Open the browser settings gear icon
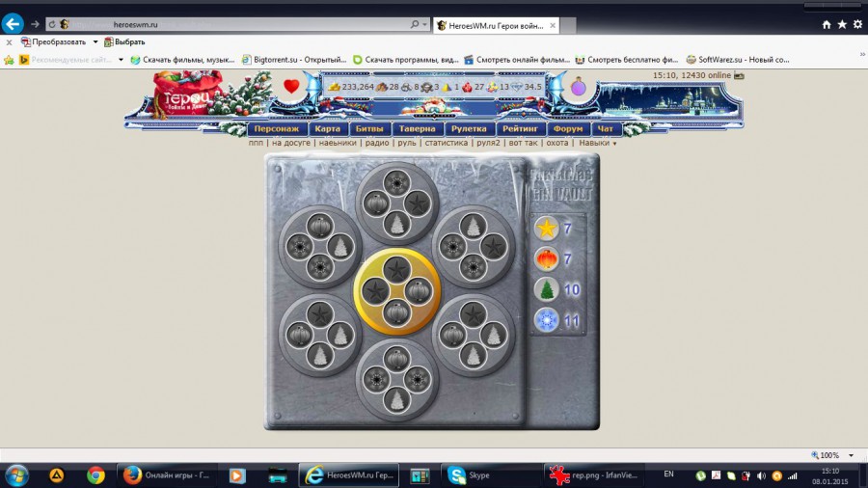This screenshot has width=868, height=488. [x=857, y=24]
